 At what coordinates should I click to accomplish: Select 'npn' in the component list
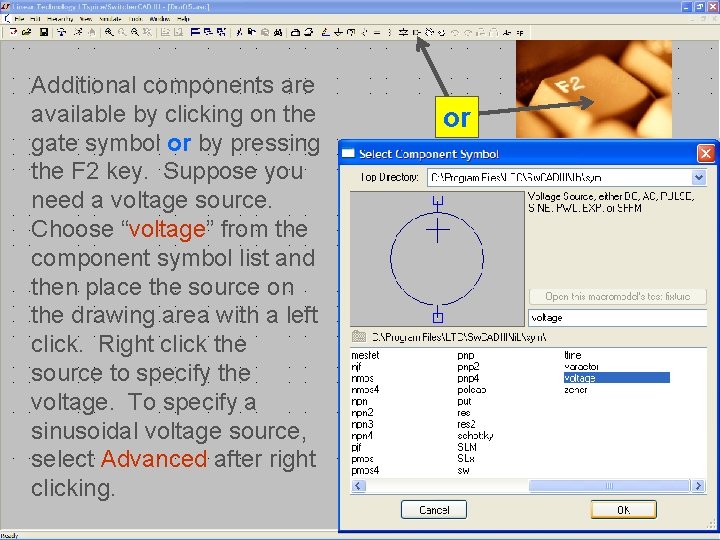pos(359,401)
